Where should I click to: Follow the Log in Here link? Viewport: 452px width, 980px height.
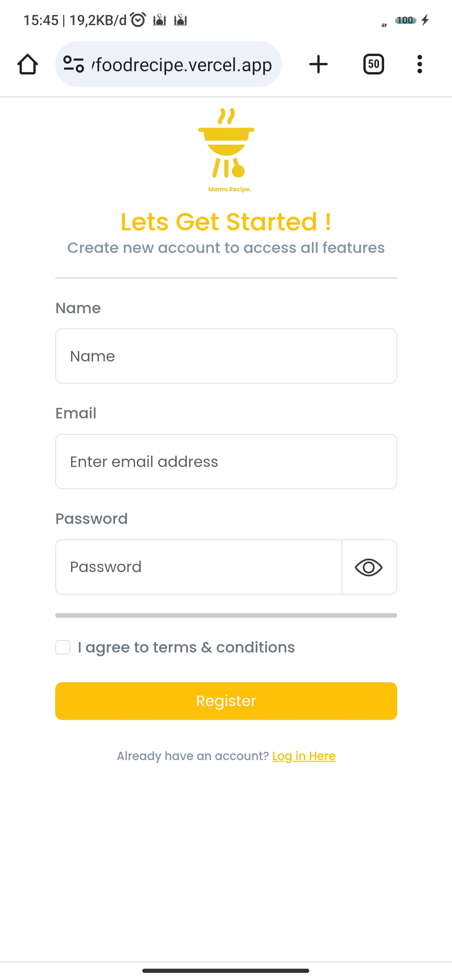[x=303, y=756]
